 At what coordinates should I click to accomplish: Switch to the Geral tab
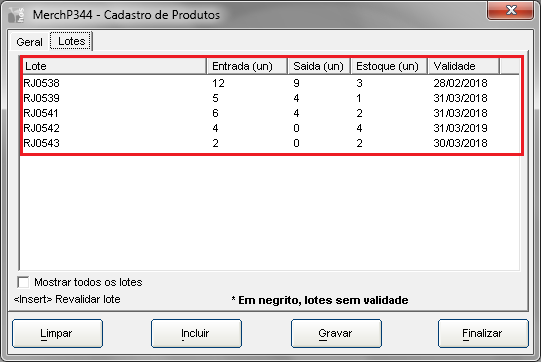click(x=29, y=42)
